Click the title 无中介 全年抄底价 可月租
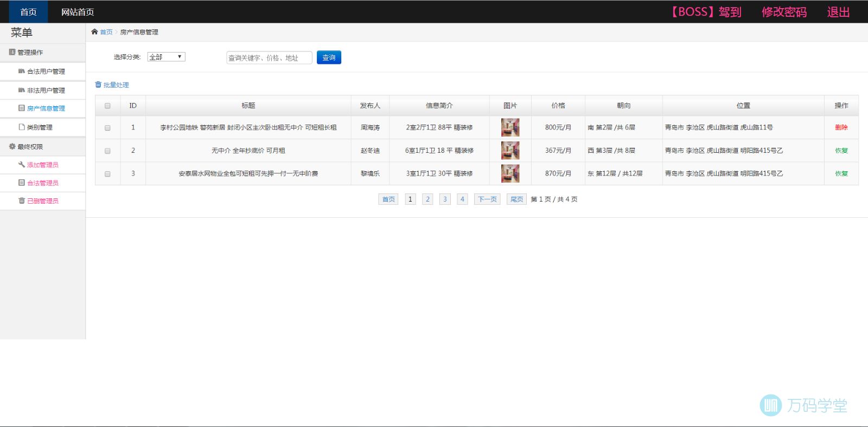868x427 pixels. tap(248, 151)
